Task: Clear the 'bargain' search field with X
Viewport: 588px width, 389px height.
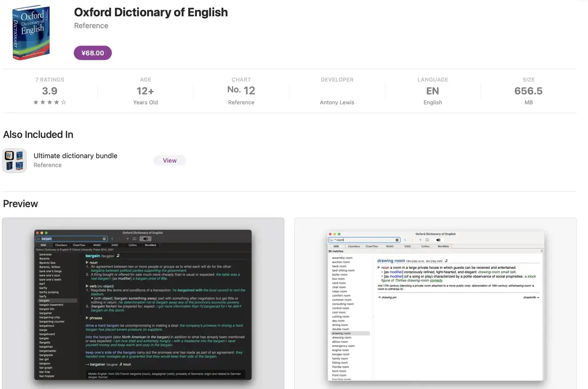Action: 104,239
